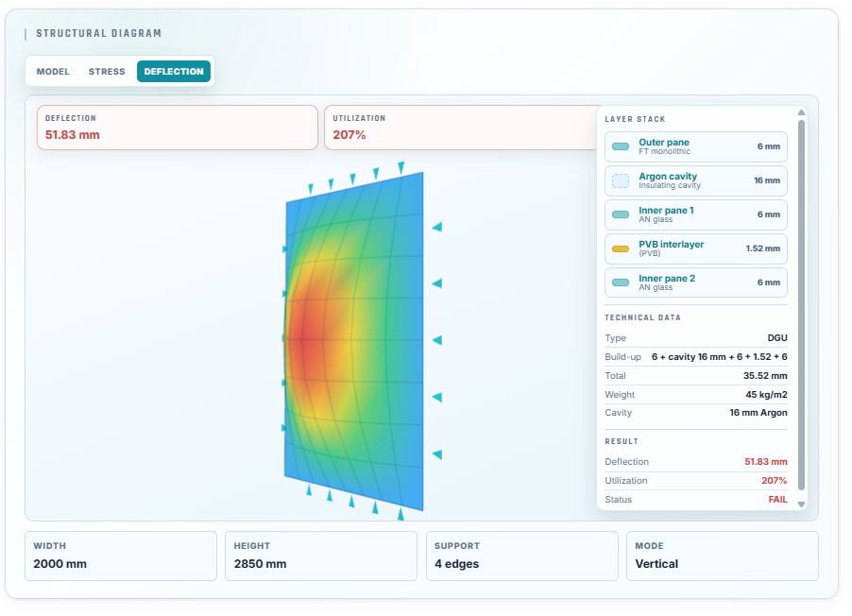Screen dimensions: 852x616
Task: Select the DEFLECTION tab
Action: [174, 72]
